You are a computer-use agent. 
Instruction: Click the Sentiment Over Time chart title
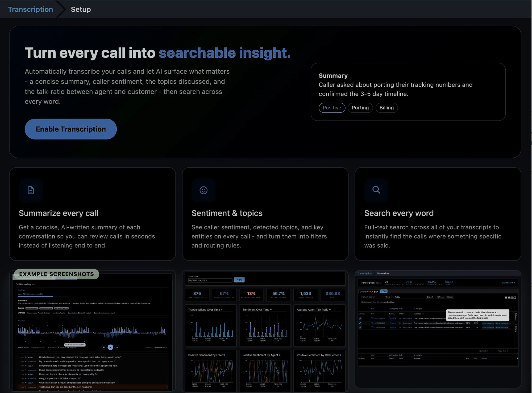pyautogui.click(x=256, y=310)
